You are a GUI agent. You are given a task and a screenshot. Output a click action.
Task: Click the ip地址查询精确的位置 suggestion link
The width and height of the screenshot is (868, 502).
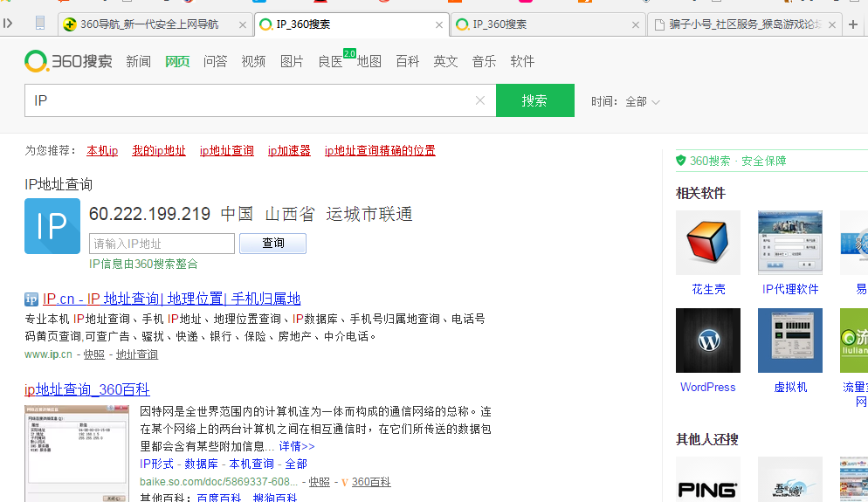tap(380, 150)
